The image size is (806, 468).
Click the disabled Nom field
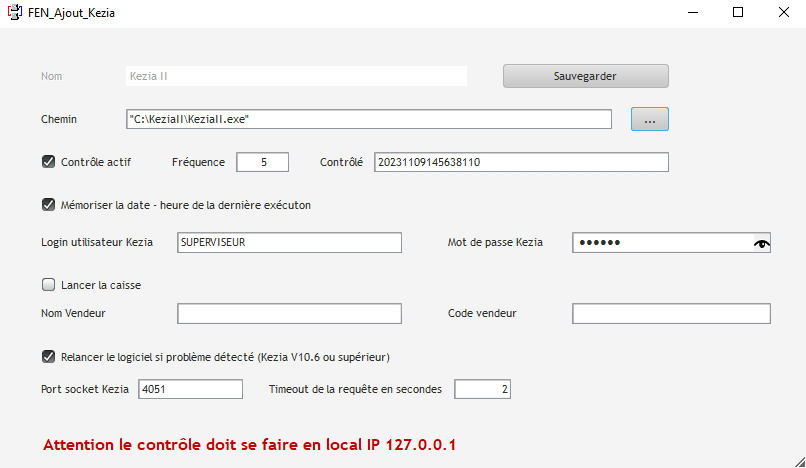pos(296,76)
